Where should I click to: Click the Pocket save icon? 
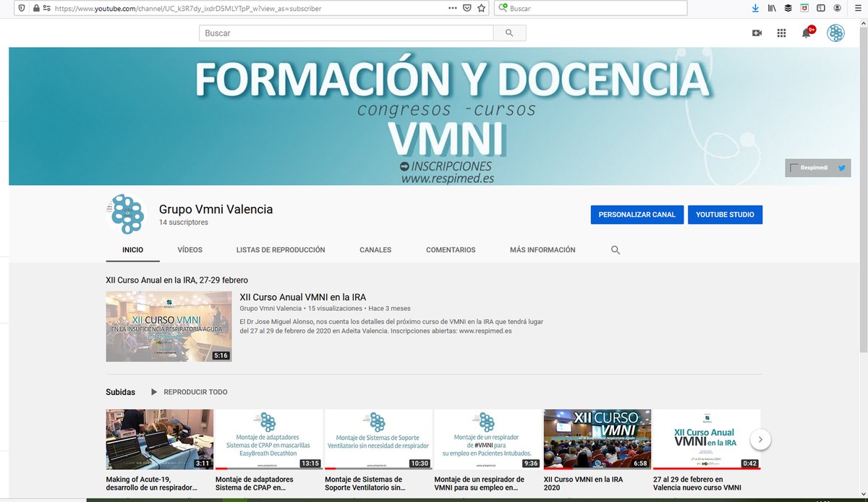tap(467, 9)
